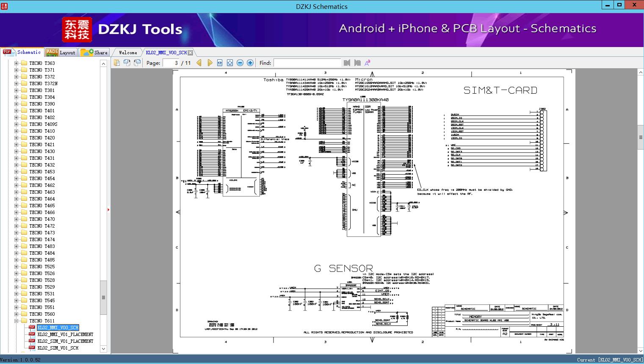Click TECNO T384 folder icon

[x=24, y=97]
